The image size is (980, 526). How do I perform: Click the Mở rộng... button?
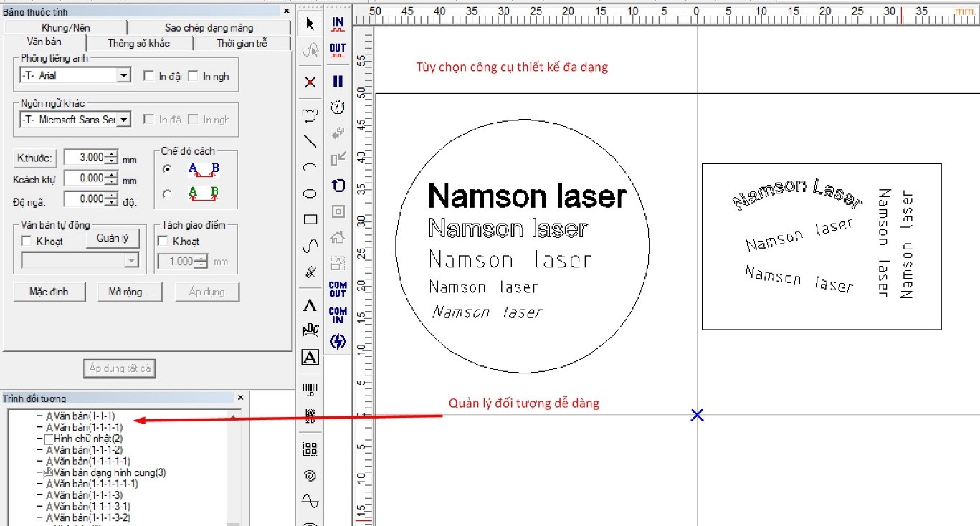click(x=129, y=292)
